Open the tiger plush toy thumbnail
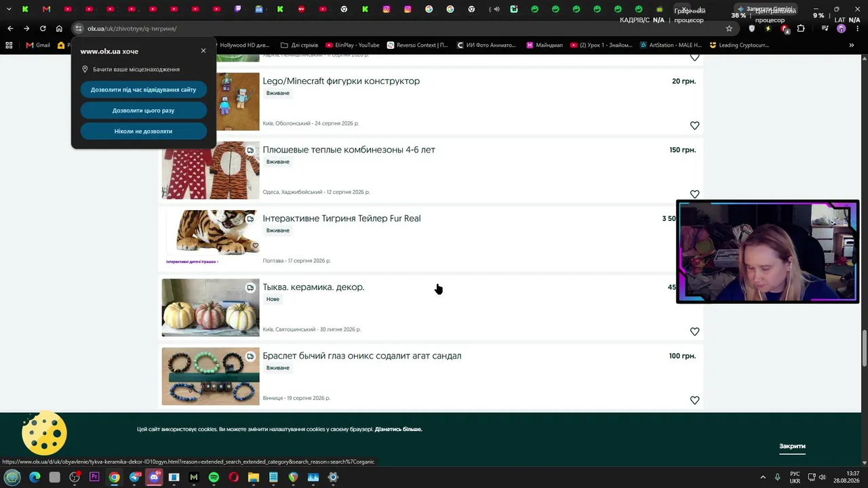 pyautogui.click(x=210, y=237)
